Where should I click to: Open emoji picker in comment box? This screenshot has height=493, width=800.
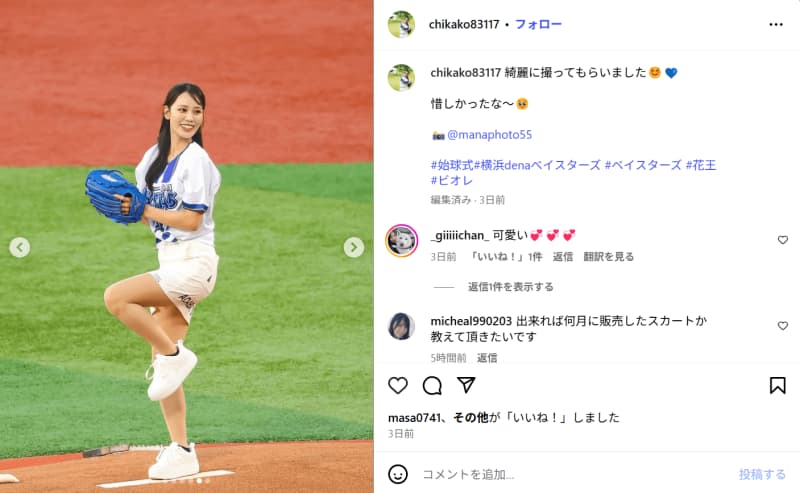coord(398,474)
